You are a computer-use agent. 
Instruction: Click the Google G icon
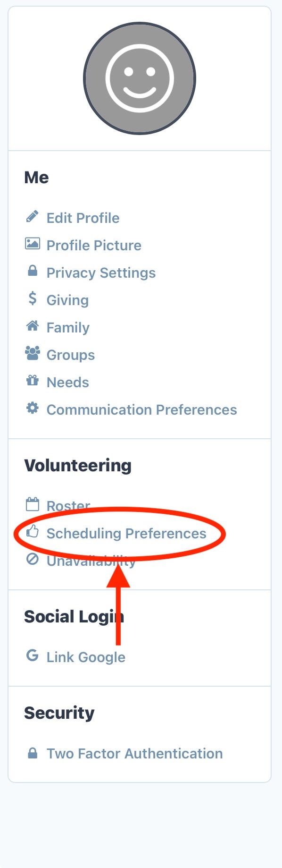pos(32,655)
